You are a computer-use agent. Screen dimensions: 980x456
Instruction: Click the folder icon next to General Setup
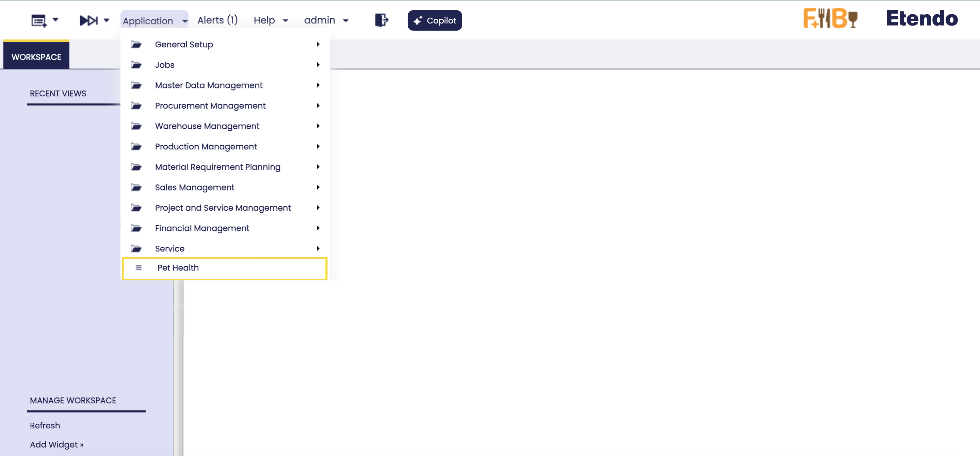tap(136, 44)
